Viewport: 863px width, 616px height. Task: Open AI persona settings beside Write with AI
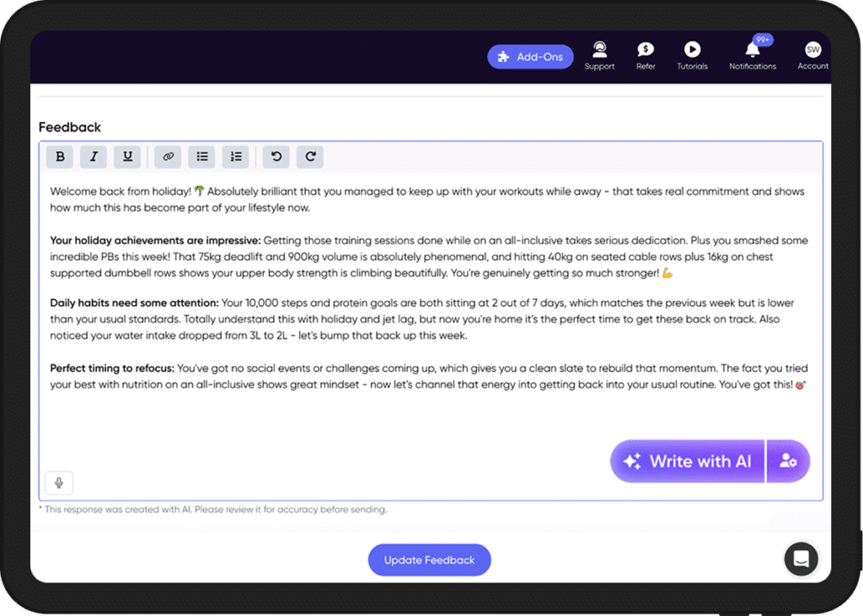pos(789,461)
